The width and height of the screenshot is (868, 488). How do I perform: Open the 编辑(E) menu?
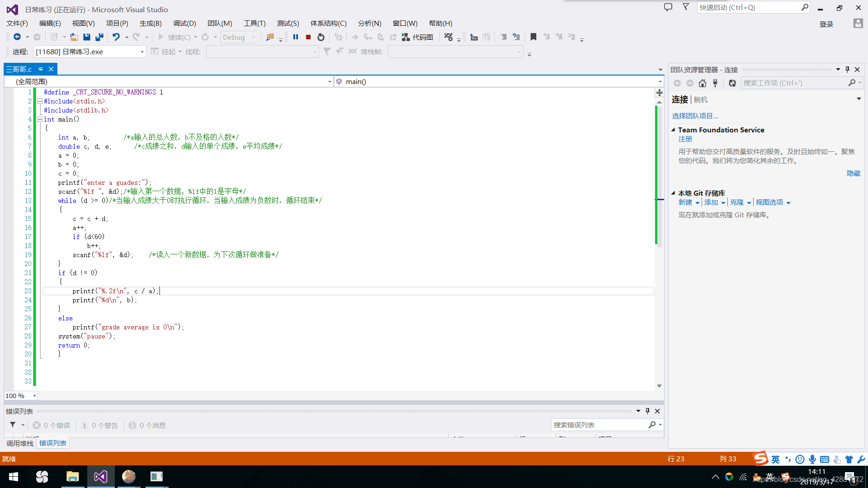[50, 23]
